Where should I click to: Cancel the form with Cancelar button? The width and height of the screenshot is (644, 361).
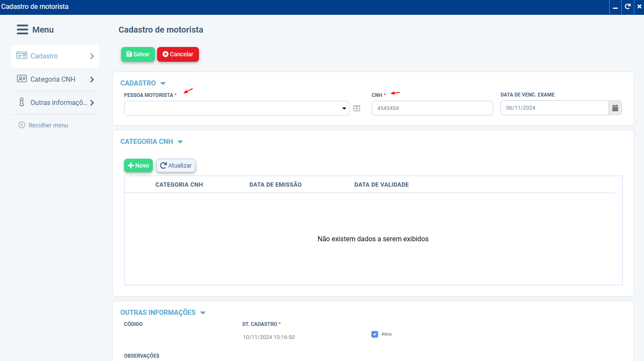(x=178, y=54)
